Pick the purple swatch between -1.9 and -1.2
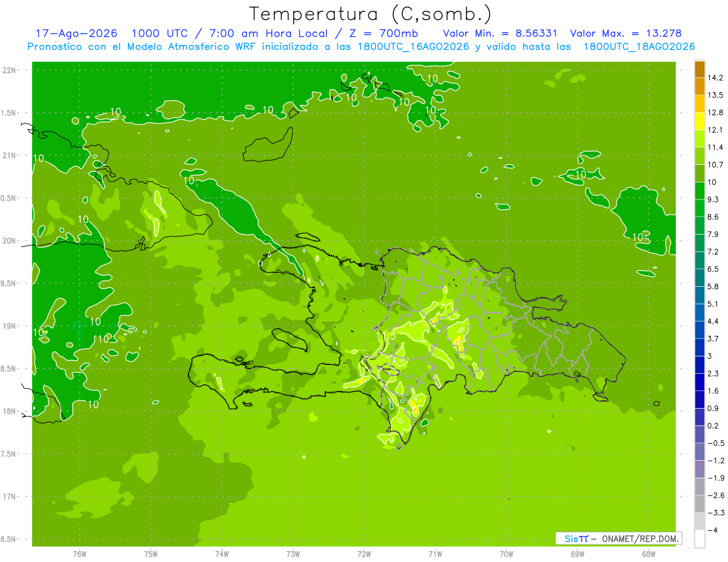Image resolution: width=728 pixels, height=562 pixels. (699, 469)
